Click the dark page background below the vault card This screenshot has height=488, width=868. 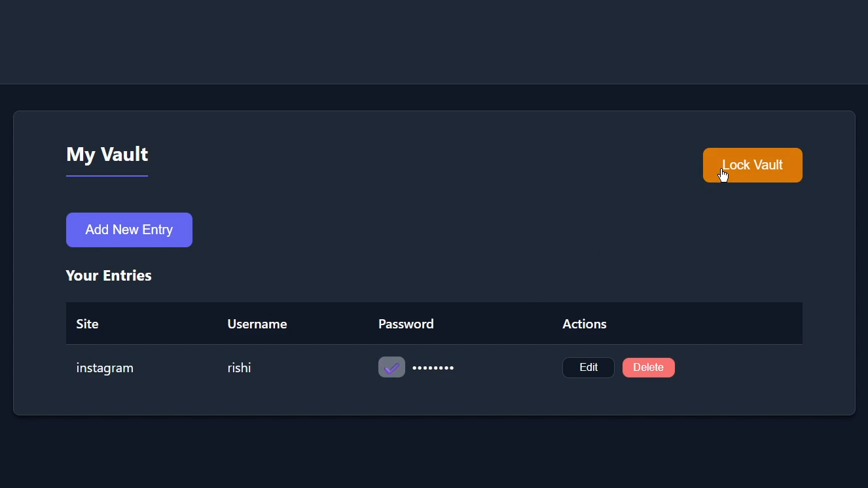[x=434, y=453]
